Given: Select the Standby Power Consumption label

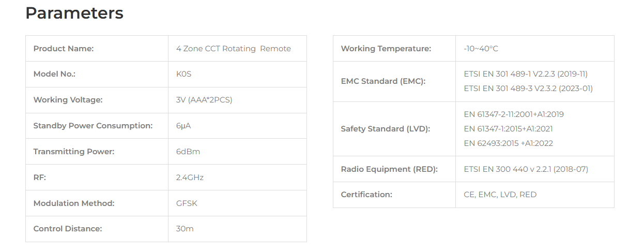Looking at the screenshot, I should point(93,126).
